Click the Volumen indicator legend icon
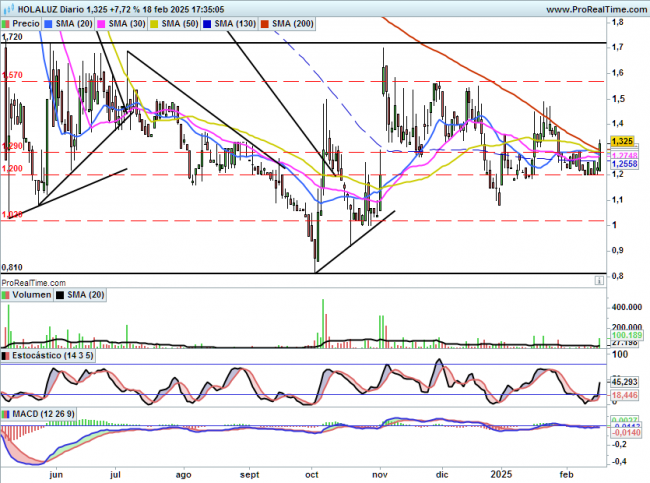 [7, 294]
